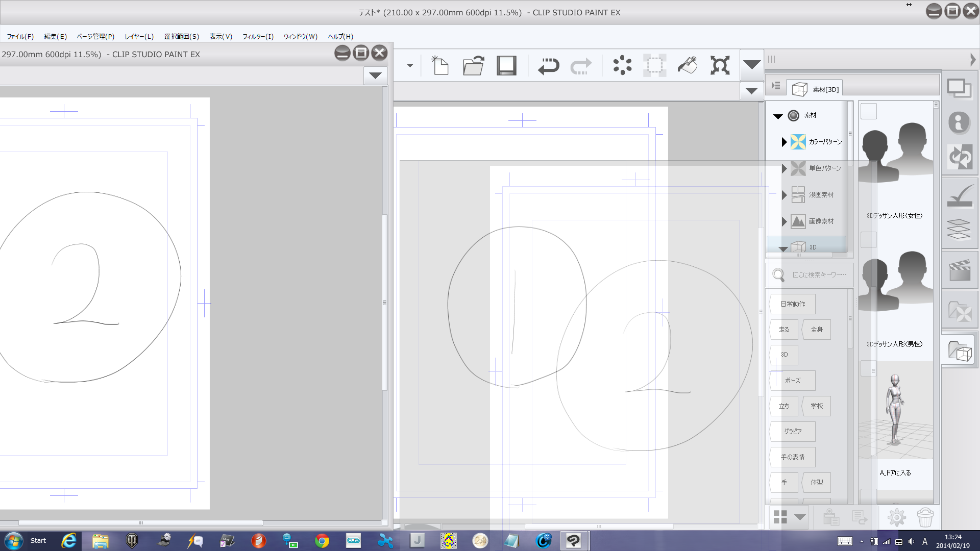The height and width of the screenshot is (551, 980).
Task: Open the animation clapperboard panel icon
Action: (x=959, y=270)
